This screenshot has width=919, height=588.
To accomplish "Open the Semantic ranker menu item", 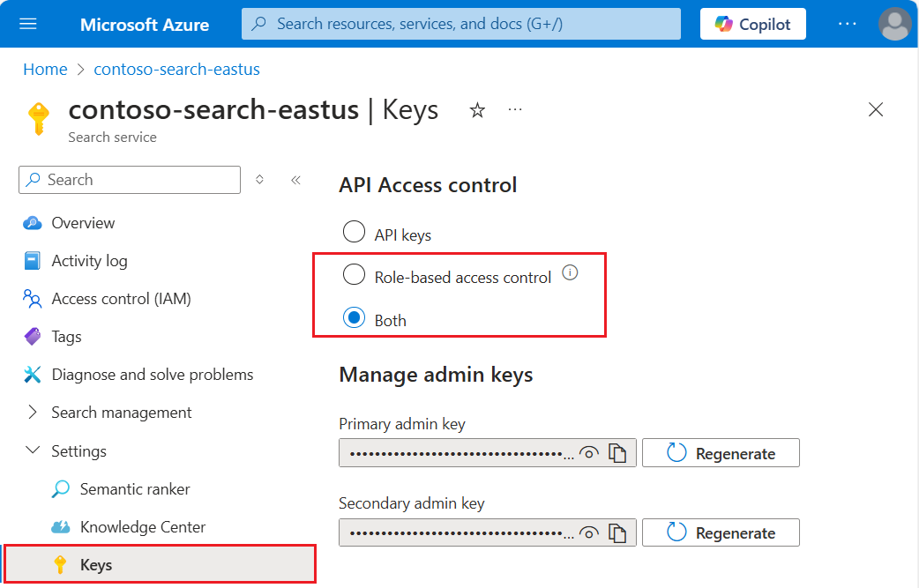I will pos(135,489).
